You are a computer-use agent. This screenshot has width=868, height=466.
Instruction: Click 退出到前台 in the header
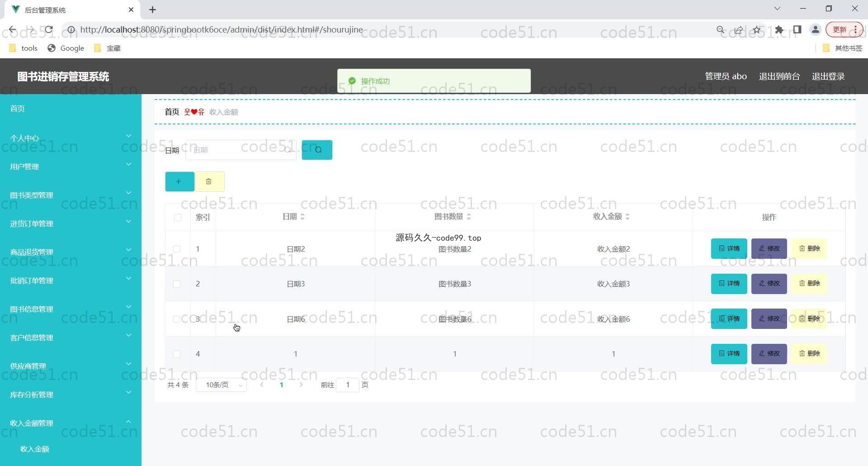coord(779,76)
